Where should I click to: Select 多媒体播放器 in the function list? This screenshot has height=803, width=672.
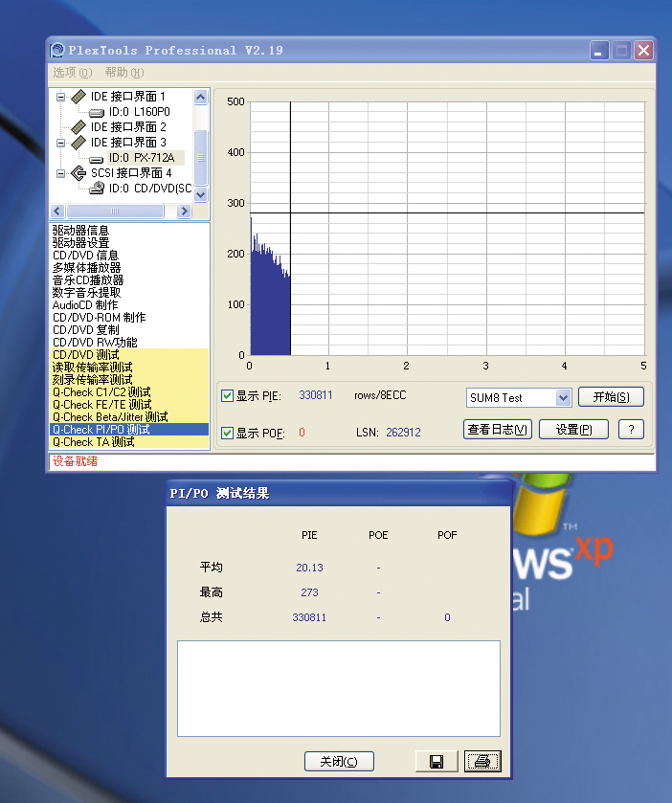click(x=129, y=268)
